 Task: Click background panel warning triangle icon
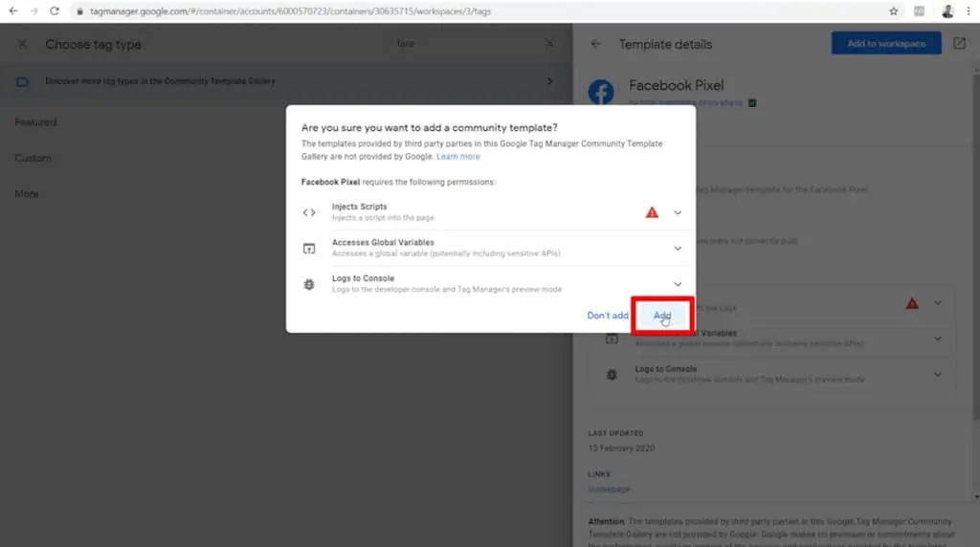tap(912, 303)
